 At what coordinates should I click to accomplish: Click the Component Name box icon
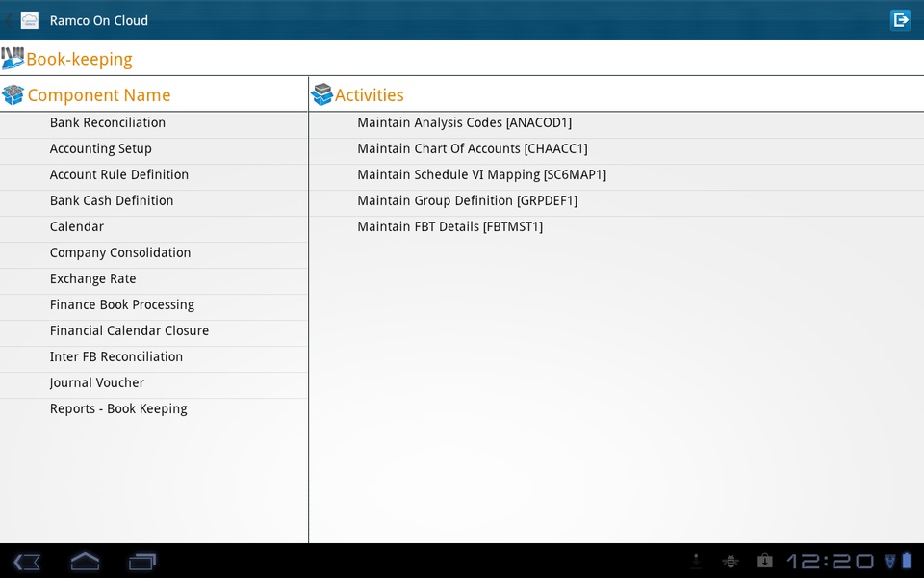pyautogui.click(x=13, y=95)
